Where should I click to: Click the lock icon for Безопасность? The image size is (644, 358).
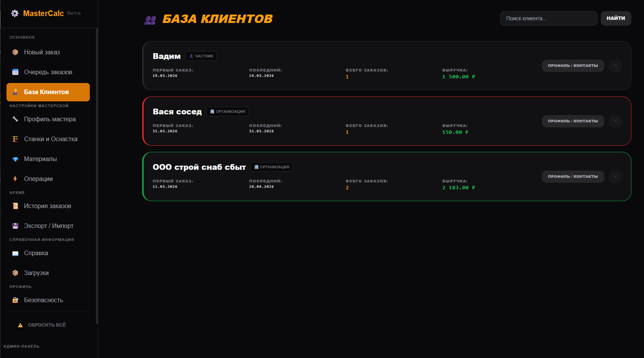(15, 300)
